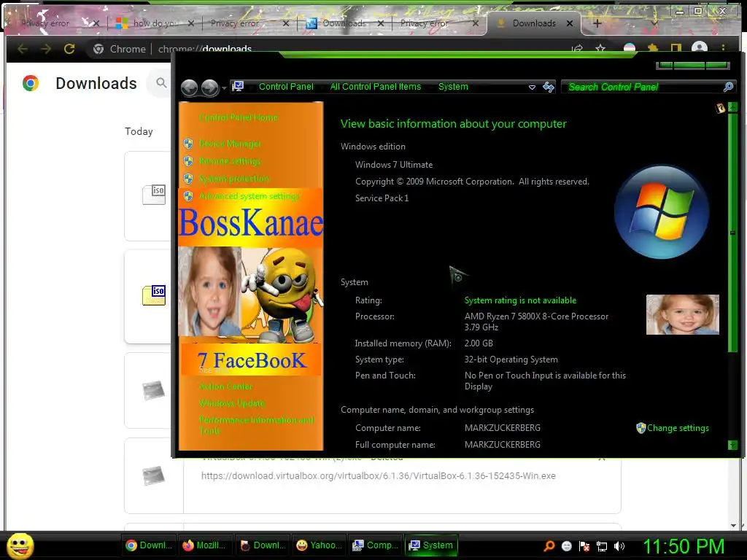Open a new Chrome tab
The image size is (747, 560).
point(597,23)
